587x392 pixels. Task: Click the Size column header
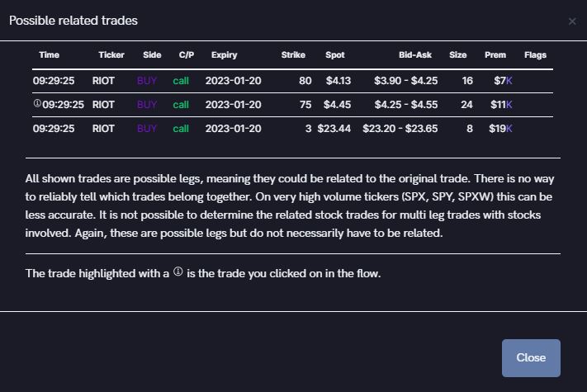458,55
